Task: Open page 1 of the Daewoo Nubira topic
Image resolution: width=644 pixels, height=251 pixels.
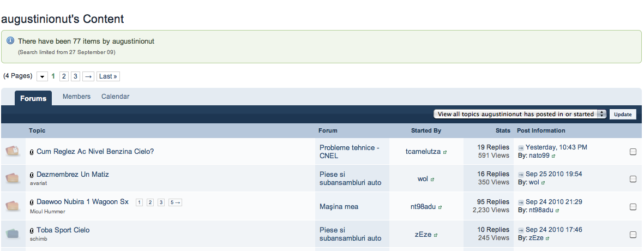Action: coord(139,202)
